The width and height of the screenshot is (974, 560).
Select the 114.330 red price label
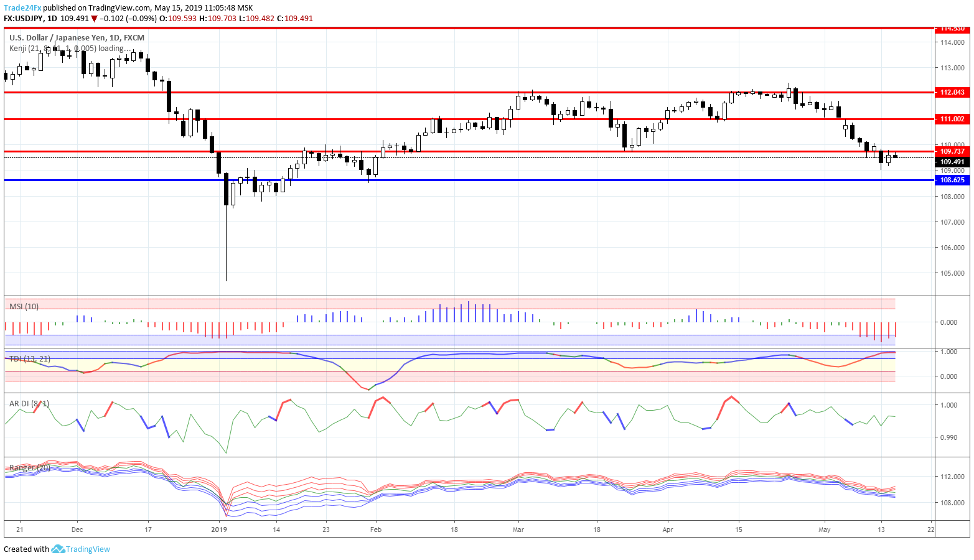pos(952,29)
